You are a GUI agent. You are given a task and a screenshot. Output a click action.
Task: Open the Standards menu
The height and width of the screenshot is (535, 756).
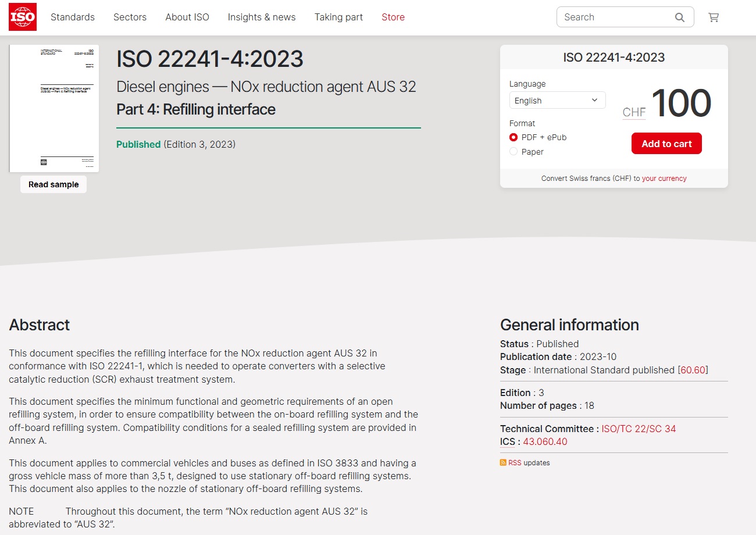73,17
